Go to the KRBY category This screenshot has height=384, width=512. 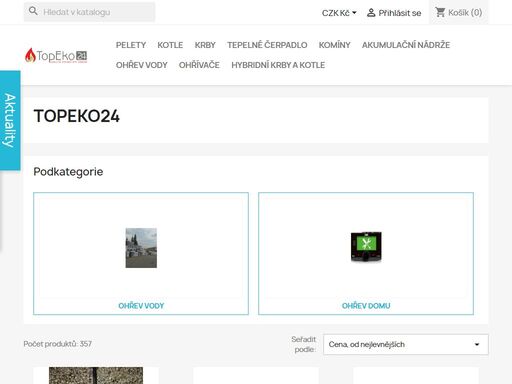[205, 45]
